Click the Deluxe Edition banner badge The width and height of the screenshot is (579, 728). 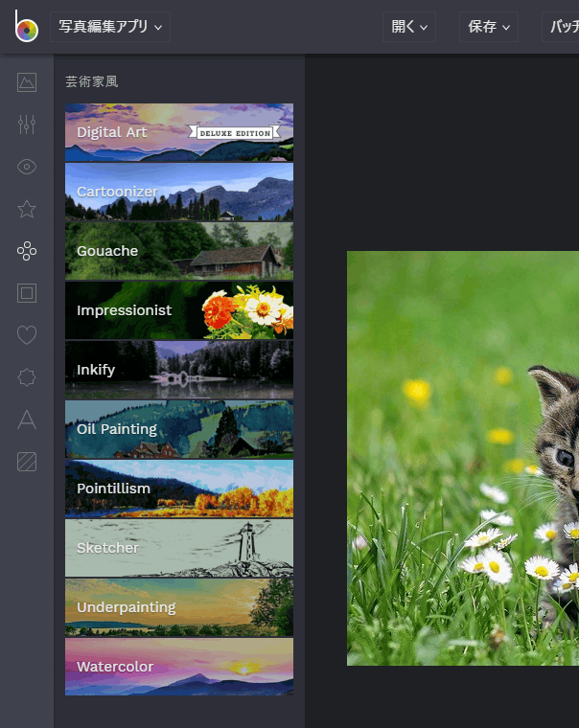tap(235, 133)
